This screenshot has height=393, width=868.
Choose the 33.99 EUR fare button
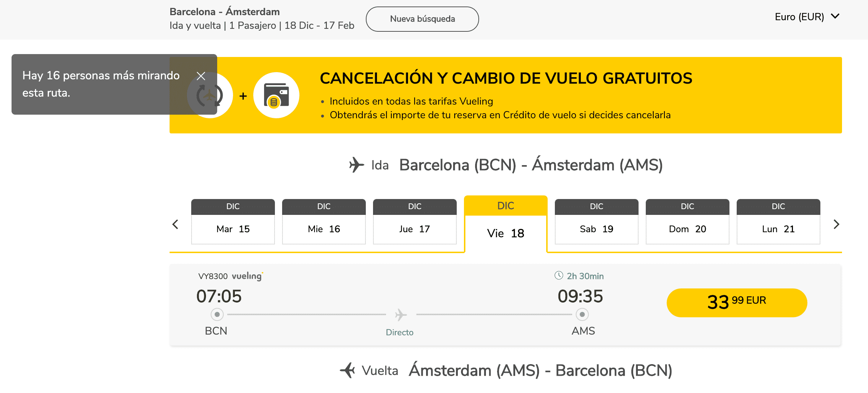(737, 303)
